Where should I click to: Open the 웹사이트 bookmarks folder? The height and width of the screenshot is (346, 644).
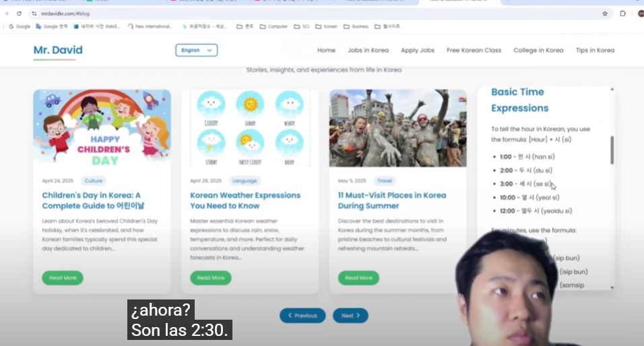(x=387, y=26)
